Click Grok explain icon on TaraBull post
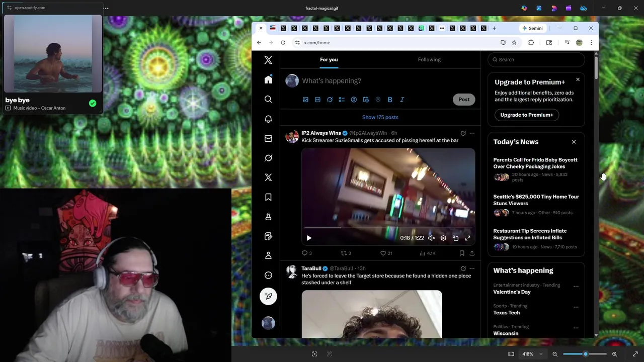Viewport: 644px width, 362px height. coord(463,268)
